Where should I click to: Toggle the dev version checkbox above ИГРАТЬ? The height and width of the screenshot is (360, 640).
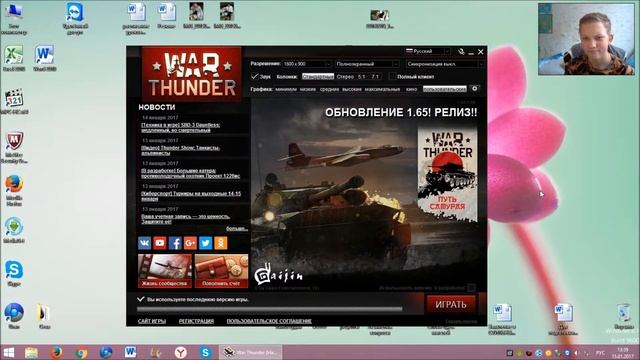pyautogui.click(x=471, y=288)
